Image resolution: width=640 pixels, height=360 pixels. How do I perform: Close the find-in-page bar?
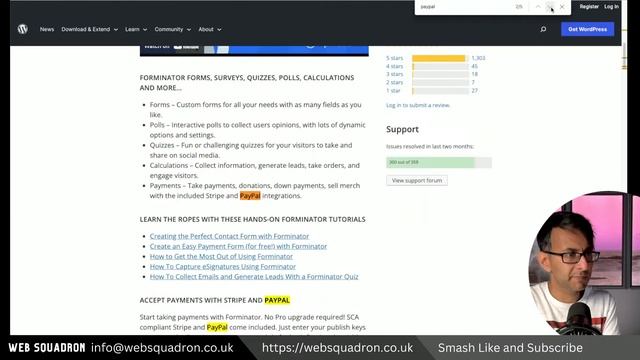(562, 7)
